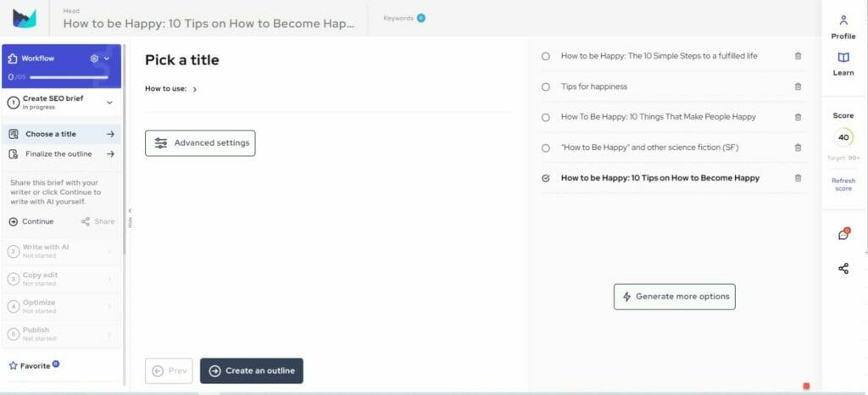The height and width of the screenshot is (395, 868).
Task: Click Share in the workflow sidebar
Action: [98, 221]
